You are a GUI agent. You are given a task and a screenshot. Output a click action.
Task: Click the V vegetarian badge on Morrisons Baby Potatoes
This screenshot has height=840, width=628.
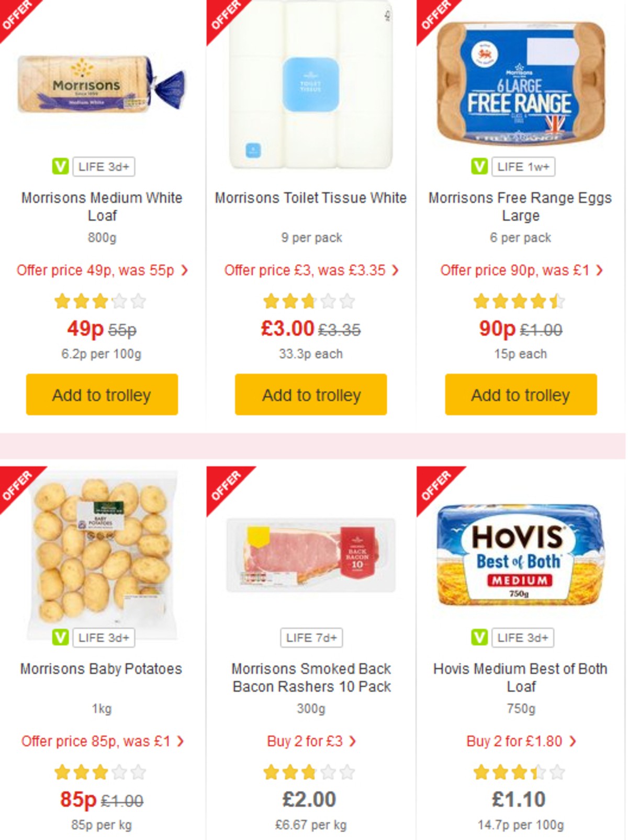pos(59,638)
